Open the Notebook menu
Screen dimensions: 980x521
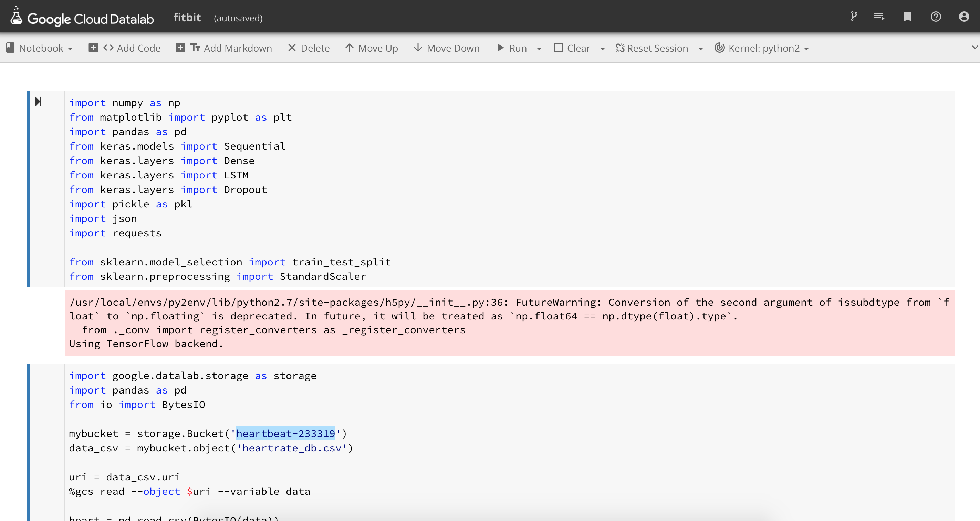pos(40,48)
